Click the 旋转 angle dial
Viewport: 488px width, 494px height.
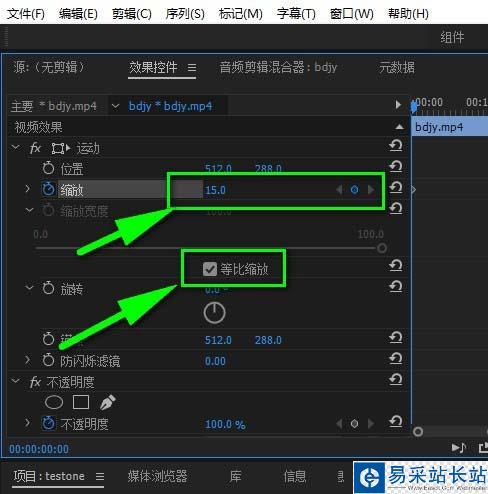(214, 313)
